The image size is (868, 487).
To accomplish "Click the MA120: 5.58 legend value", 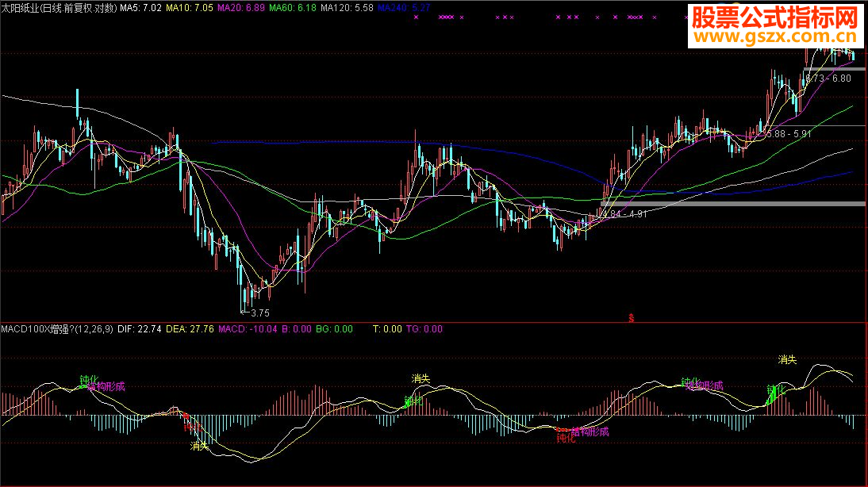I will pyautogui.click(x=347, y=8).
